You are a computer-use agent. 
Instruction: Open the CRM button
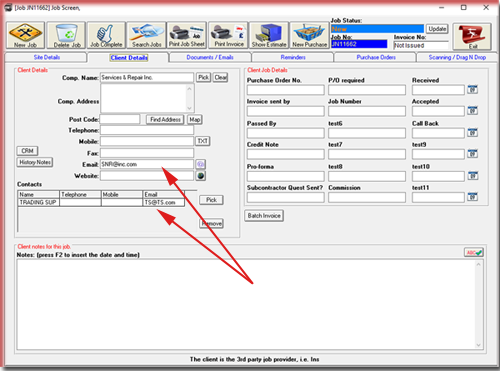[27, 151]
